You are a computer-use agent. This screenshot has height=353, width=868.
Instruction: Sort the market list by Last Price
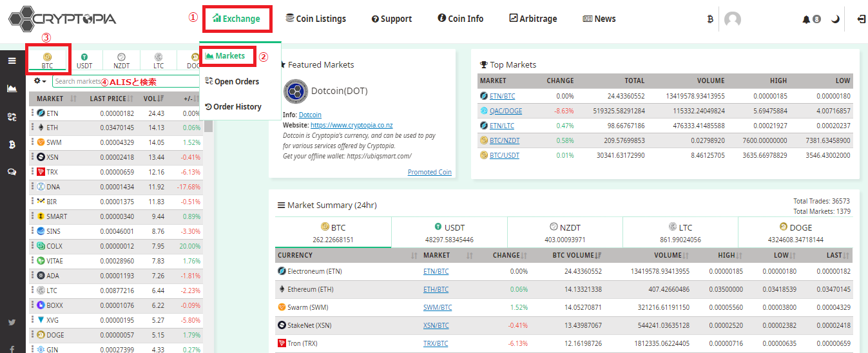(x=111, y=99)
